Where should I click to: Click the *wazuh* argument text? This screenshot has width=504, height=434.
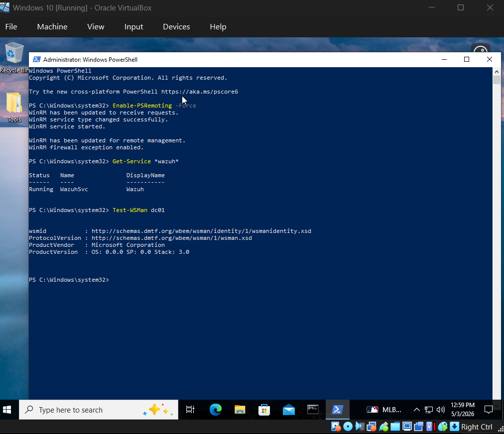tap(166, 161)
